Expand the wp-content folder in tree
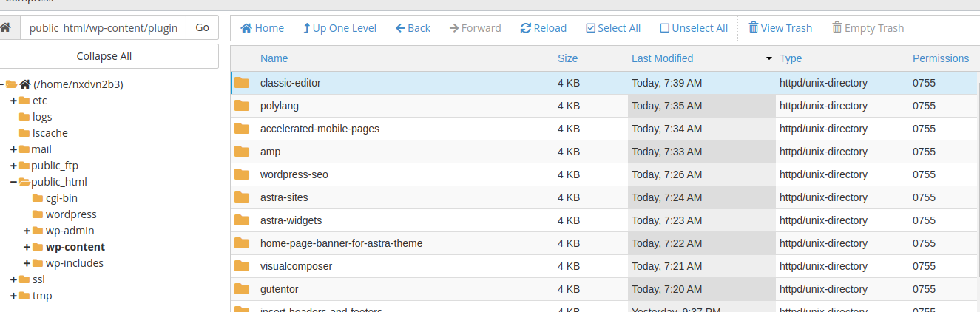Viewport: 980px width, 312px height. [x=27, y=247]
